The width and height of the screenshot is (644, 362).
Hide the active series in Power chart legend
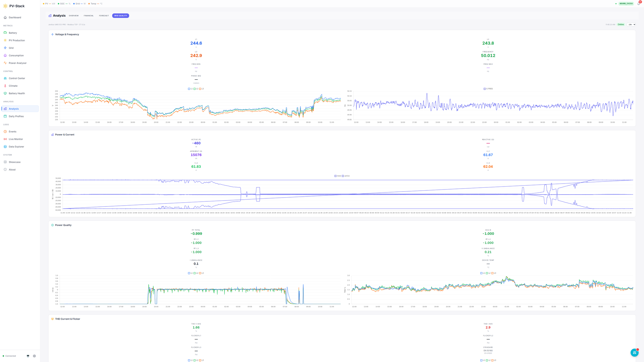tap(346, 176)
